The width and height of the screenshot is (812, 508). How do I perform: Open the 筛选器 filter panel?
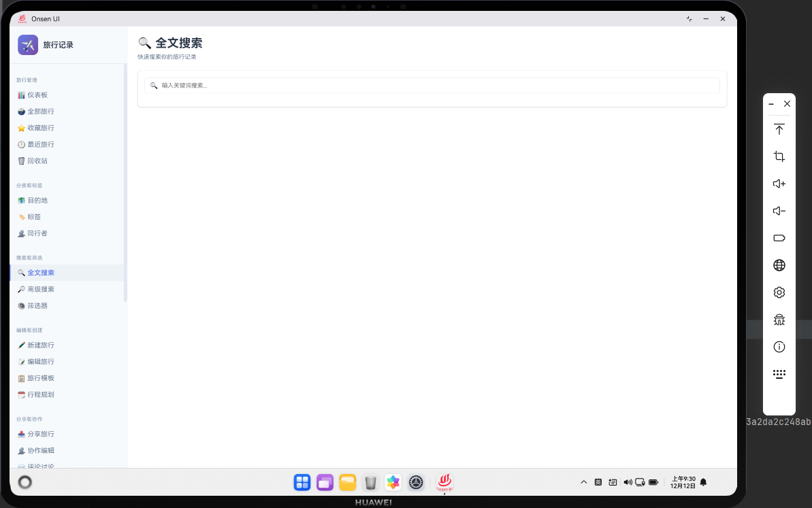point(38,305)
